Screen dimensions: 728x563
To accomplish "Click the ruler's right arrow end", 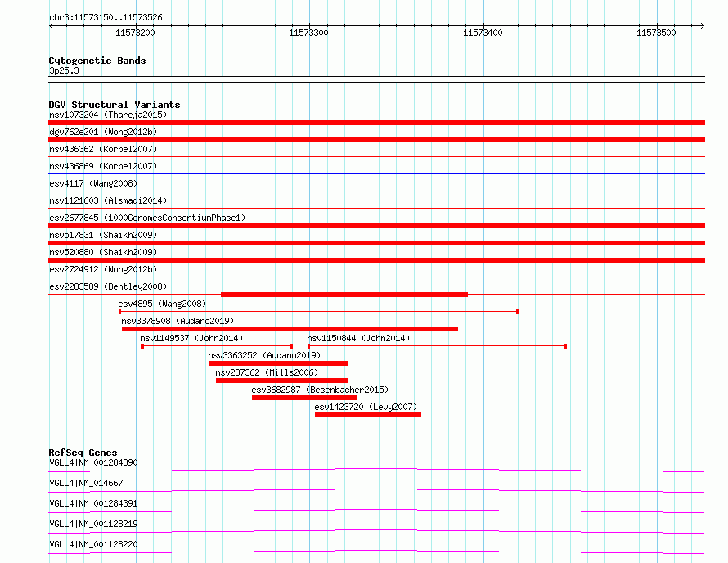I will [x=702, y=25].
